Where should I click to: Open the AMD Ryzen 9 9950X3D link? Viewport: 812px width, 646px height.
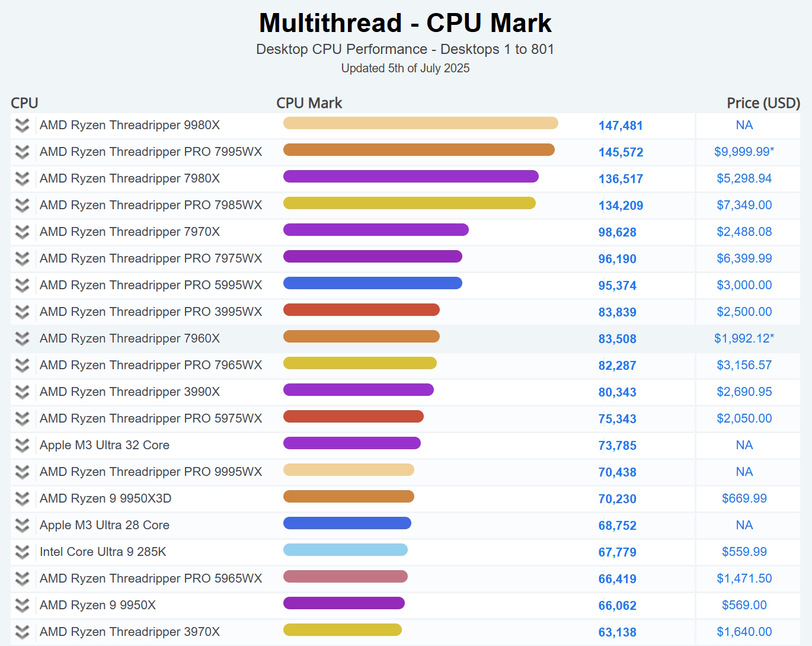[x=106, y=498]
